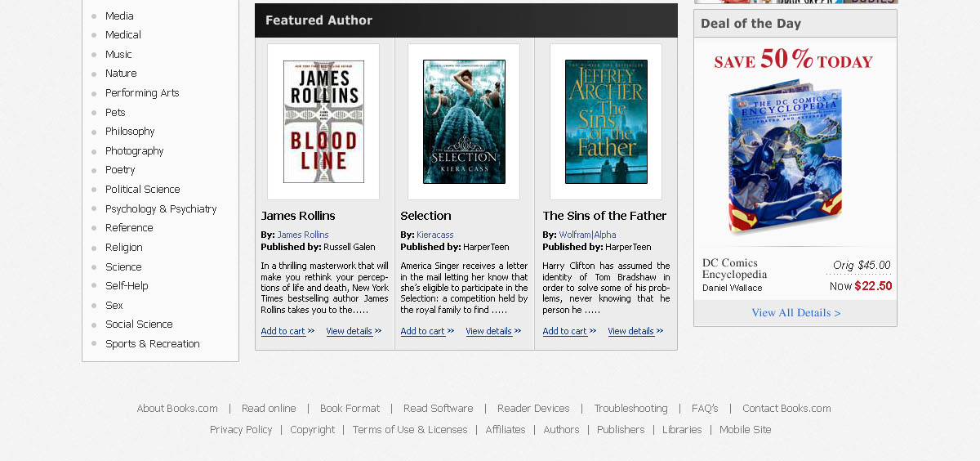The width and height of the screenshot is (980, 461).
Task: Open Privacy Policy footer link
Action: [241, 430]
